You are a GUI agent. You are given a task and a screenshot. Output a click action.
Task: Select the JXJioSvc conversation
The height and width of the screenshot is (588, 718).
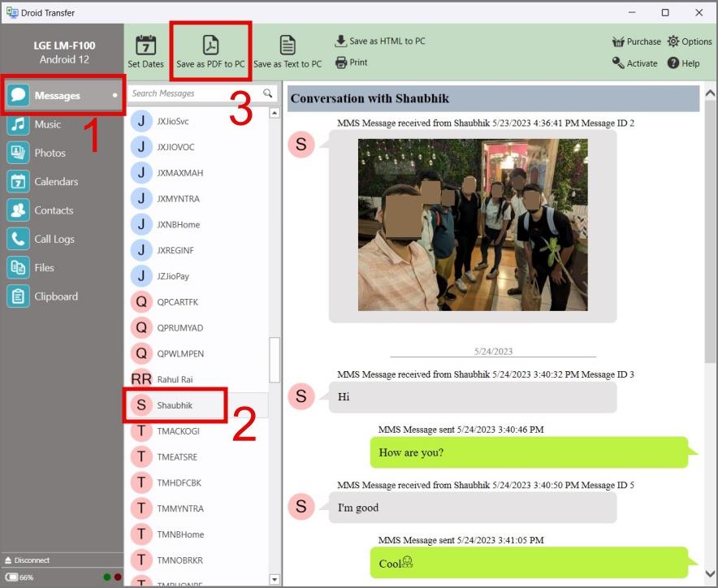(x=197, y=121)
